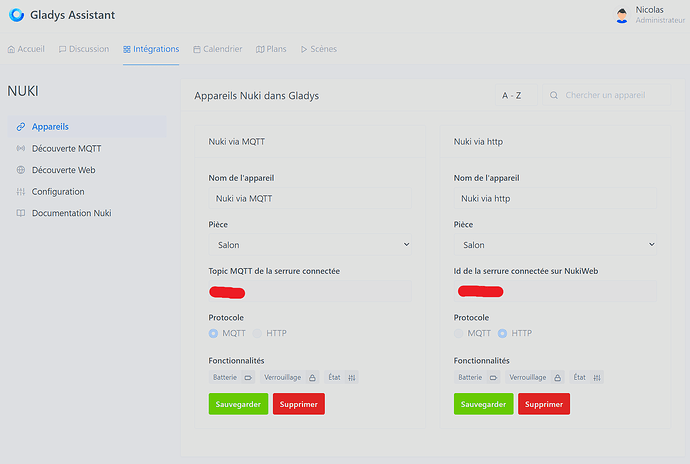This screenshot has width=690, height=464.
Task: Click the Gladys Assistant logo icon
Action: pyautogui.click(x=17, y=15)
